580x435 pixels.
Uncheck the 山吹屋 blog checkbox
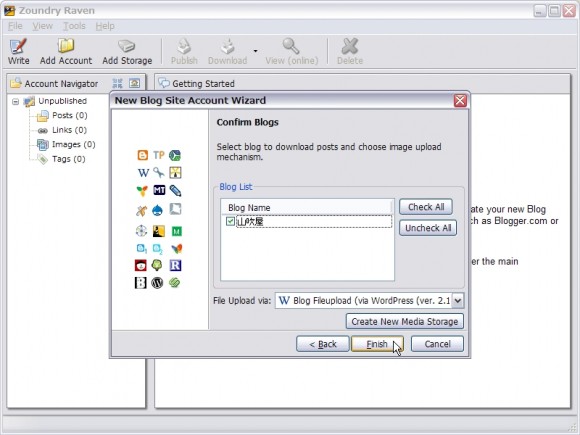pos(230,221)
